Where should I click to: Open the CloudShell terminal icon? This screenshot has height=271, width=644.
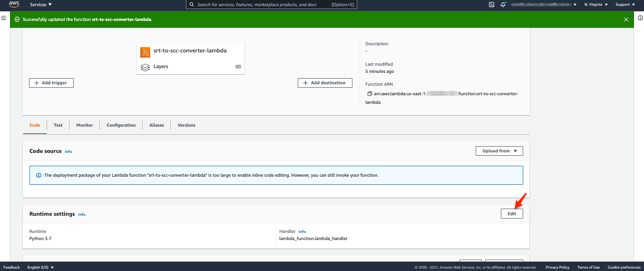click(491, 4)
